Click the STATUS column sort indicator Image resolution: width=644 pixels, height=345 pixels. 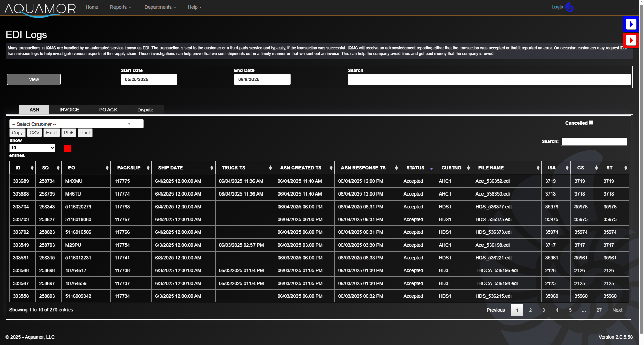click(431, 169)
